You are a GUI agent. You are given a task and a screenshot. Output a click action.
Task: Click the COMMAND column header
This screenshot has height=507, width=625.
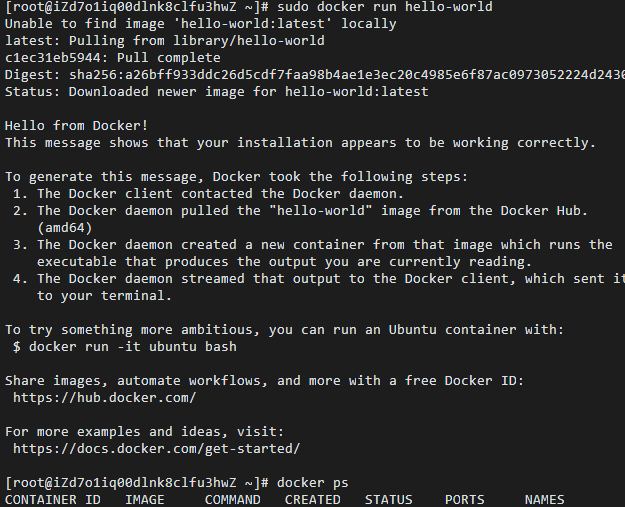pyautogui.click(x=233, y=500)
